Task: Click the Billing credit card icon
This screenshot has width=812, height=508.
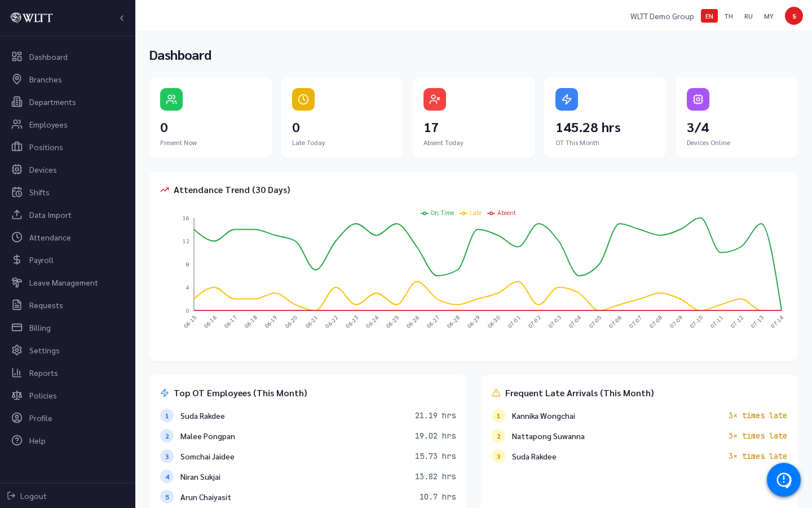Action: [x=17, y=327]
